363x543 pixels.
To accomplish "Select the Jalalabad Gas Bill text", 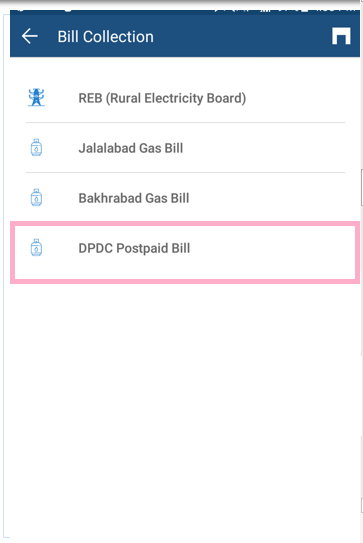I will click(x=131, y=148).
